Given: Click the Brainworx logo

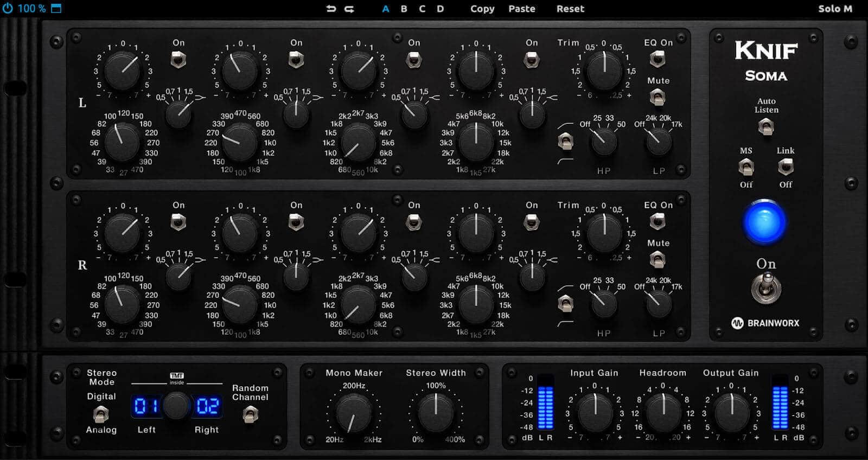Looking at the screenshot, I should (x=765, y=323).
